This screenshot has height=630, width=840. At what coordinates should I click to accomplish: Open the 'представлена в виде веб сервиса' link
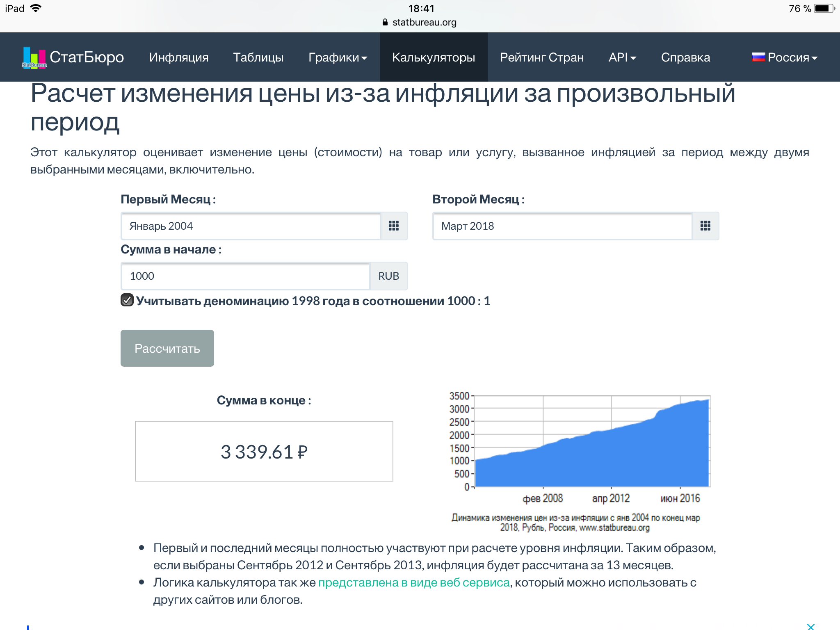[414, 582]
